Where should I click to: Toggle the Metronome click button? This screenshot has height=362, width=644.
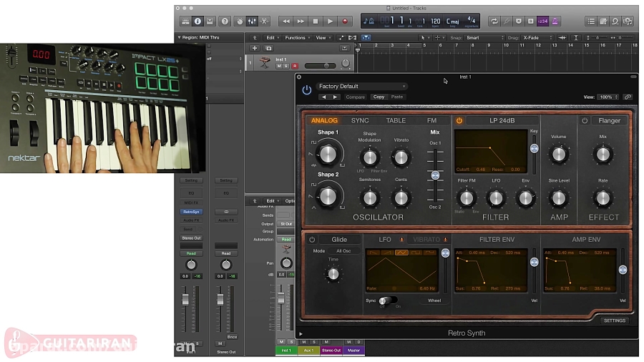(x=555, y=21)
